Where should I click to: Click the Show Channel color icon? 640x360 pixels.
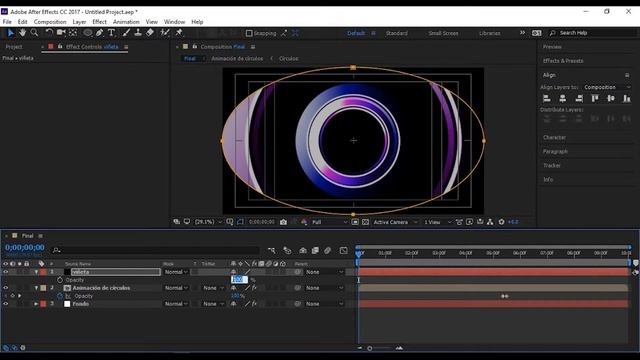coord(304,222)
